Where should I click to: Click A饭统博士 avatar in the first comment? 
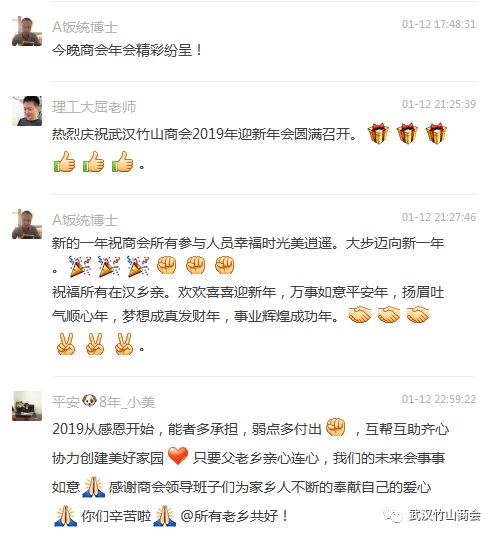click(27, 31)
